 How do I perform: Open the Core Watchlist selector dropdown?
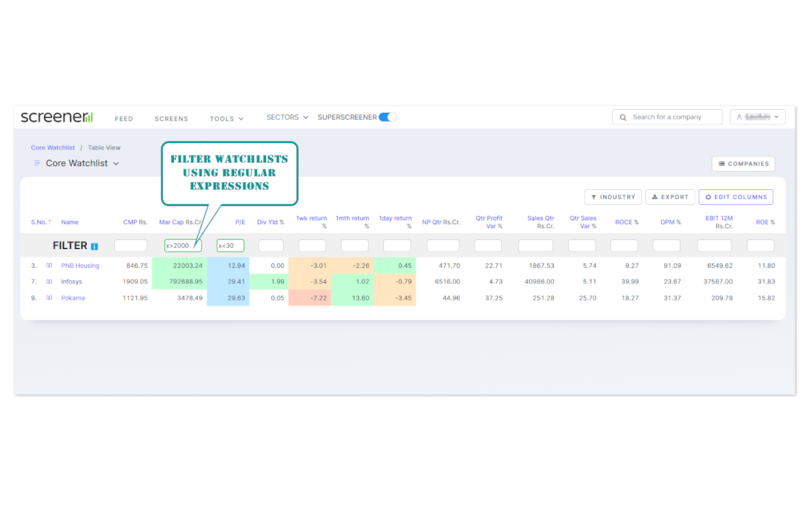point(82,163)
